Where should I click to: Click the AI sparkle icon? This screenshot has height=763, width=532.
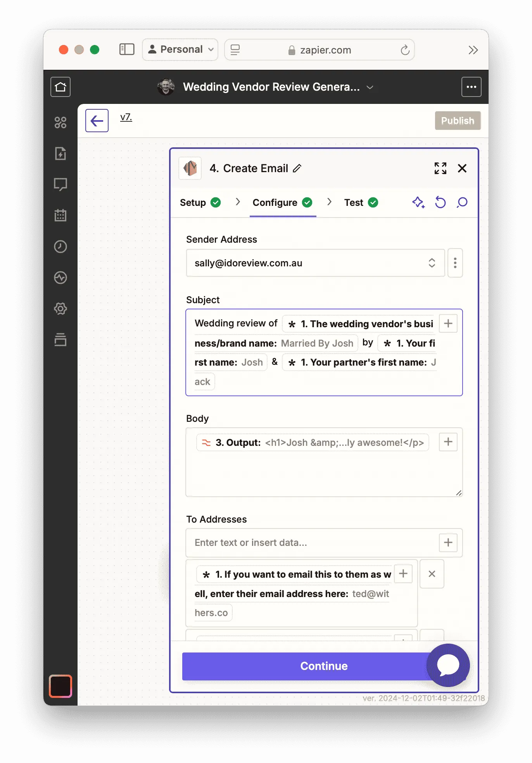pos(418,202)
